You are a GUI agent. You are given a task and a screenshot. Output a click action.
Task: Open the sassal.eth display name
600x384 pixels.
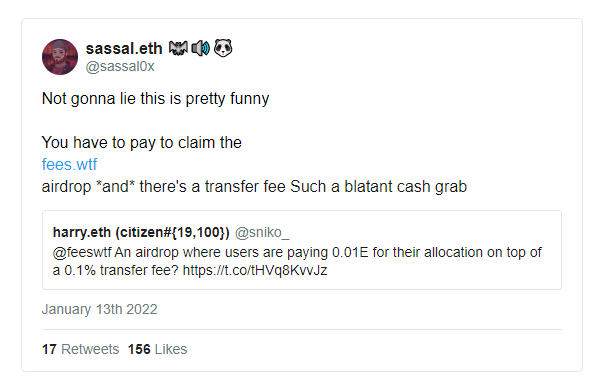124,49
